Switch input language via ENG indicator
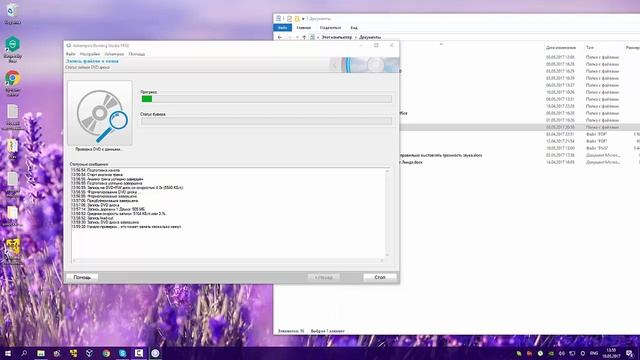This screenshot has height=360, width=640. (x=594, y=353)
